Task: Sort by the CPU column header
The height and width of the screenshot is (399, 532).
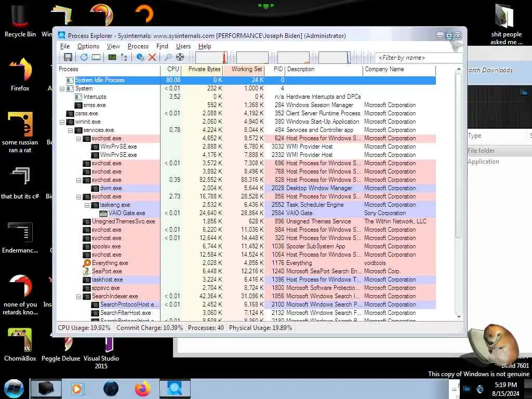Action: point(170,69)
